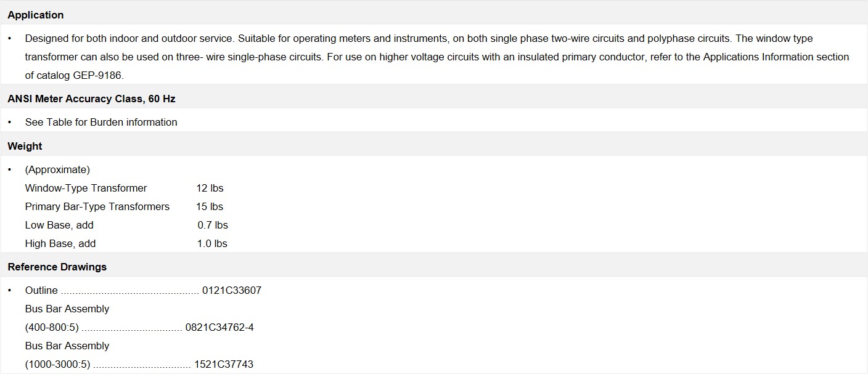The height and width of the screenshot is (377, 868).
Task: Click the Weight section header
Action: tap(25, 146)
